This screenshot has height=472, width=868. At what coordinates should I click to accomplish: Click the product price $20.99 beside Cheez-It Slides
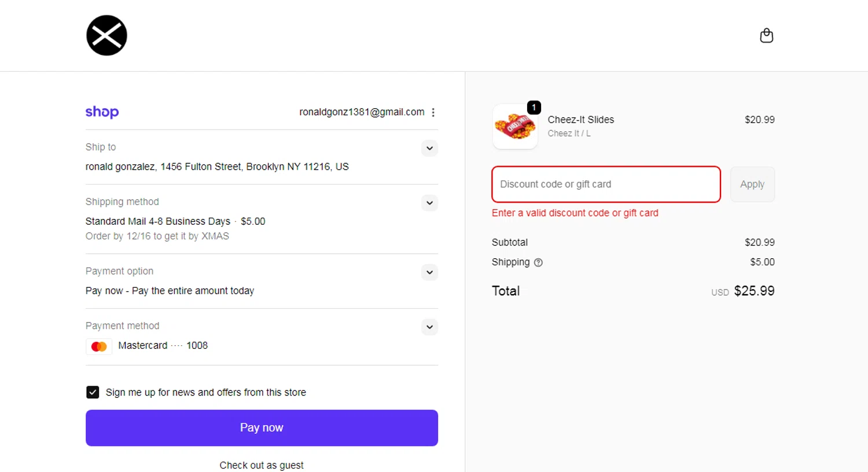pyautogui.click(x=760, y=120)
